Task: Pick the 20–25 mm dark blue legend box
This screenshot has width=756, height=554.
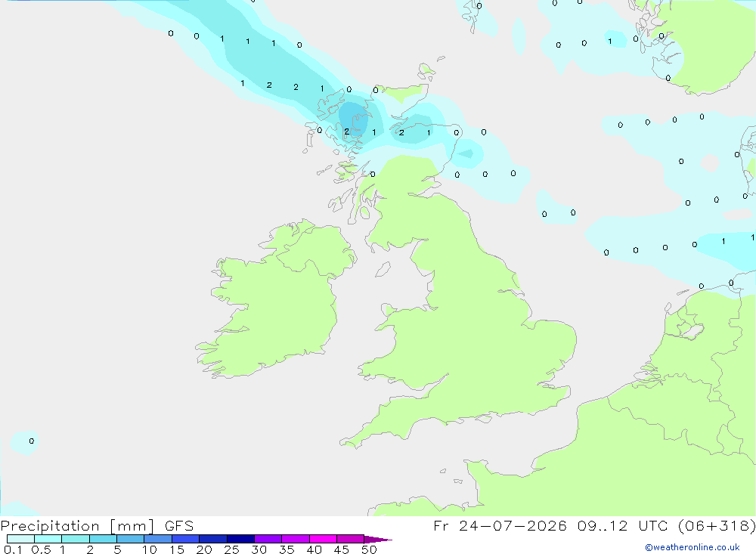Action: coord(213,539)
